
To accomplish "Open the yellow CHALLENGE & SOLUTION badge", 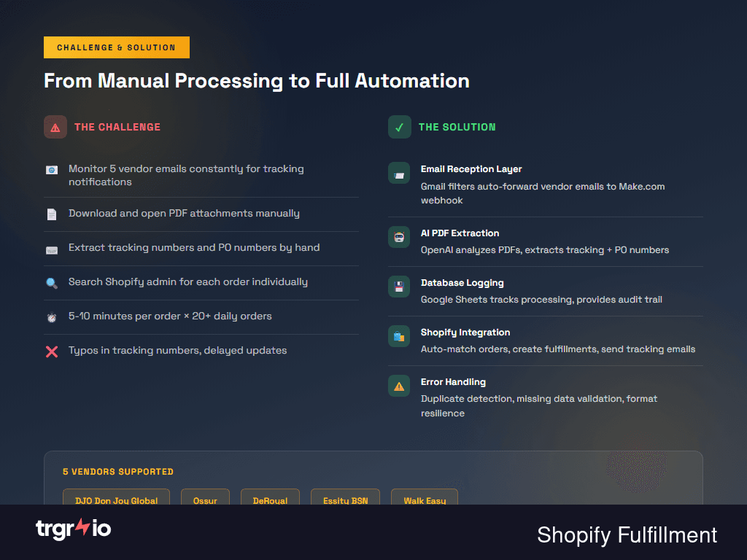I will coord(116,47).
